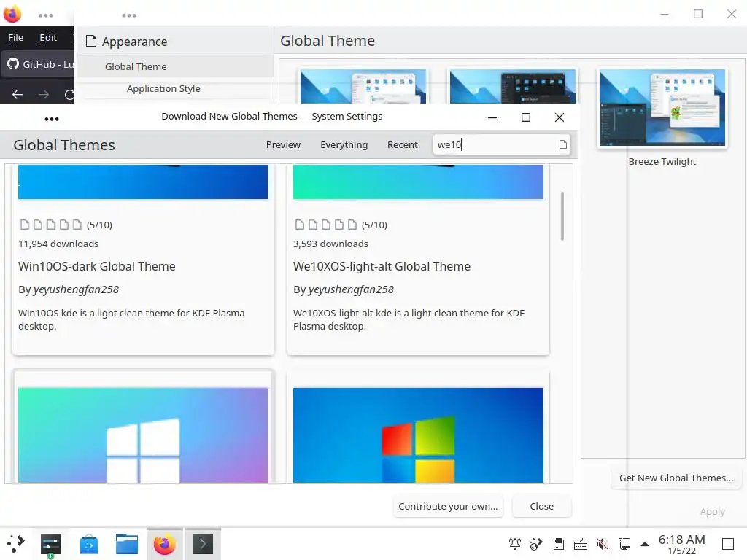Screen dimensions: 747x560
Task: Select the Recent sort option
Action: pos(402,145)
